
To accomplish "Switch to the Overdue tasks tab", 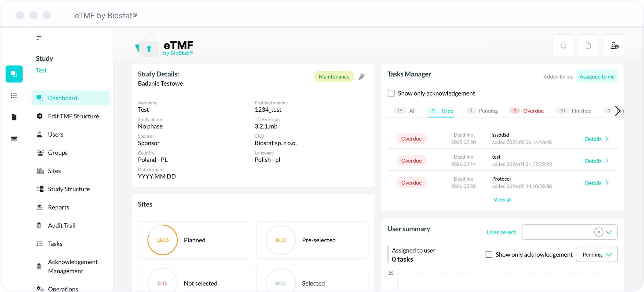I will (527, 111).
